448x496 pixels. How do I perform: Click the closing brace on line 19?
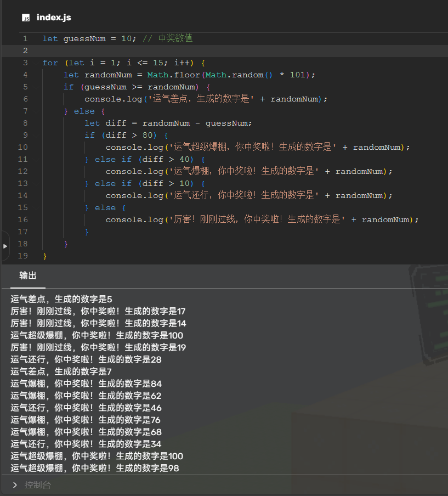tap(45, 256)
